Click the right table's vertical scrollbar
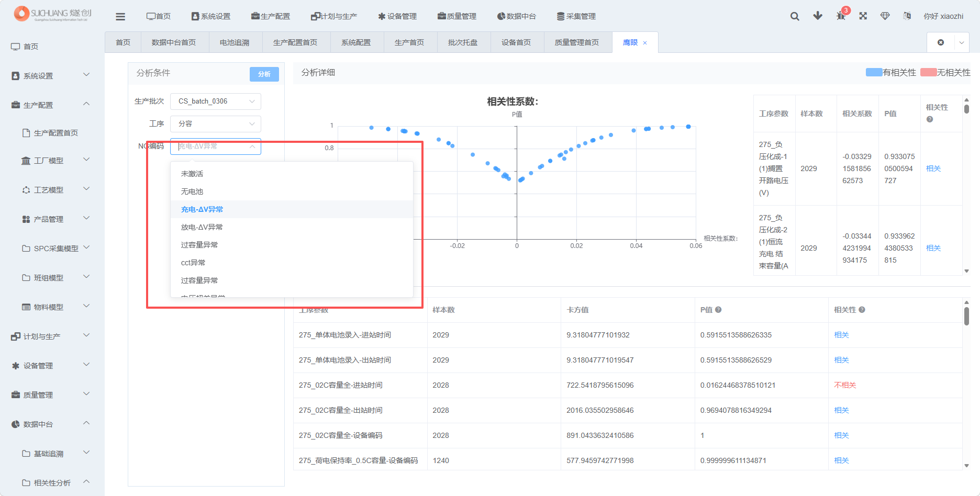This screenshot has width=980, height=496. (966, 110)
